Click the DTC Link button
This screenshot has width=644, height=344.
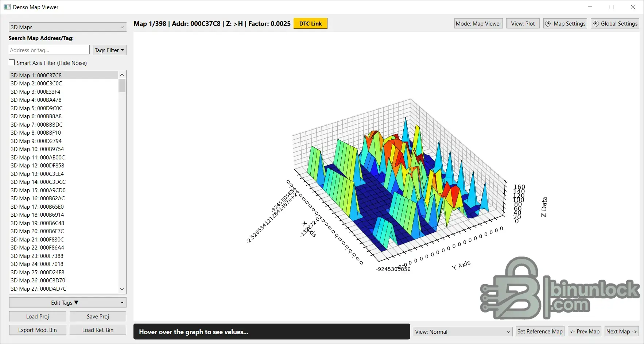click(310, 23)
